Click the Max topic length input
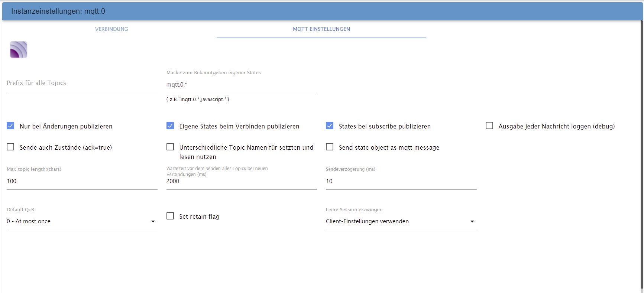 coord(82,181)
